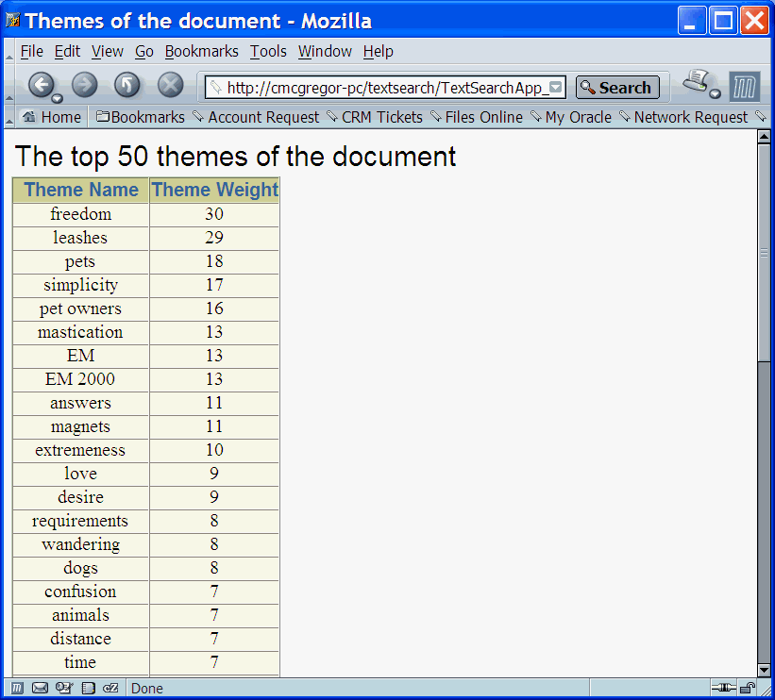Click inside the URL address field
Image resolution: width=775 pixels, height=700 pixels.
point(378,86)
